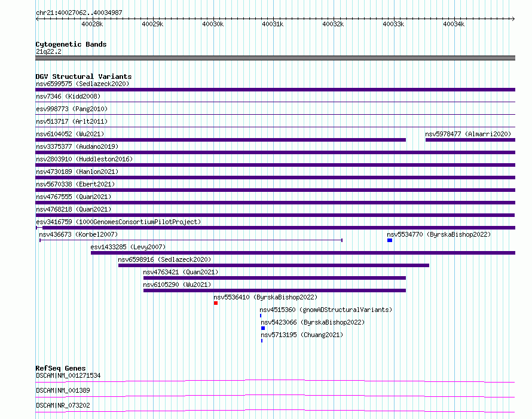Click the 40030k ruler tick label

coord(213,24)
